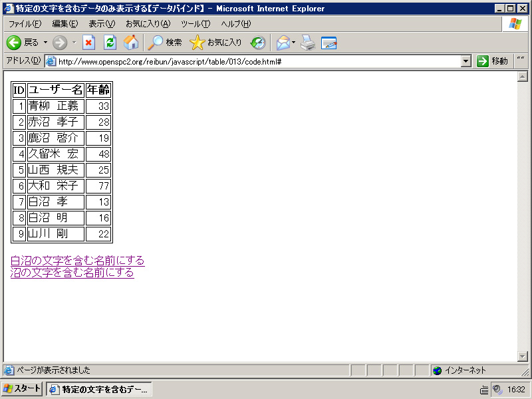Screen dimensions: 532x399
Task: Select the cell 鹿沼 啓介
Action: point(56,138)
